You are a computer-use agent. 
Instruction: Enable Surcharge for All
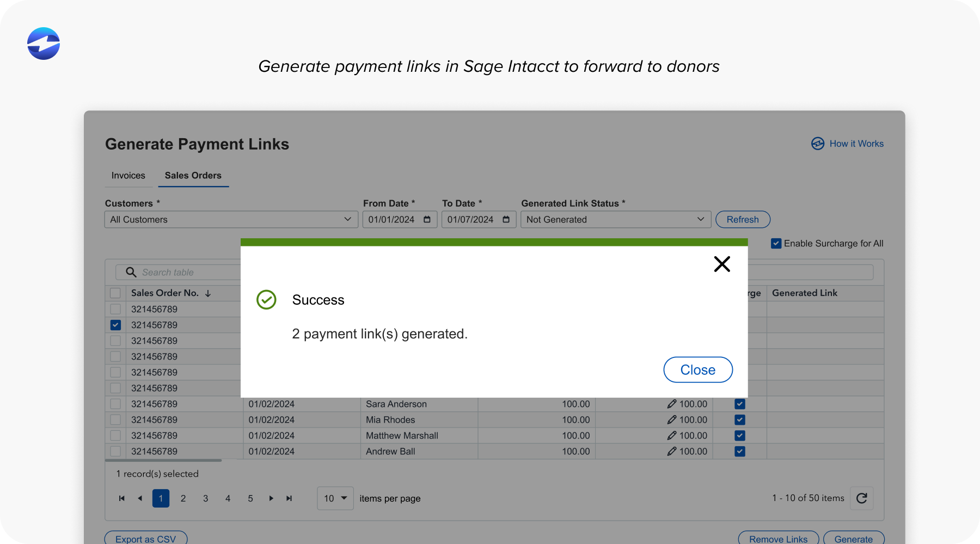pos(776,243)
